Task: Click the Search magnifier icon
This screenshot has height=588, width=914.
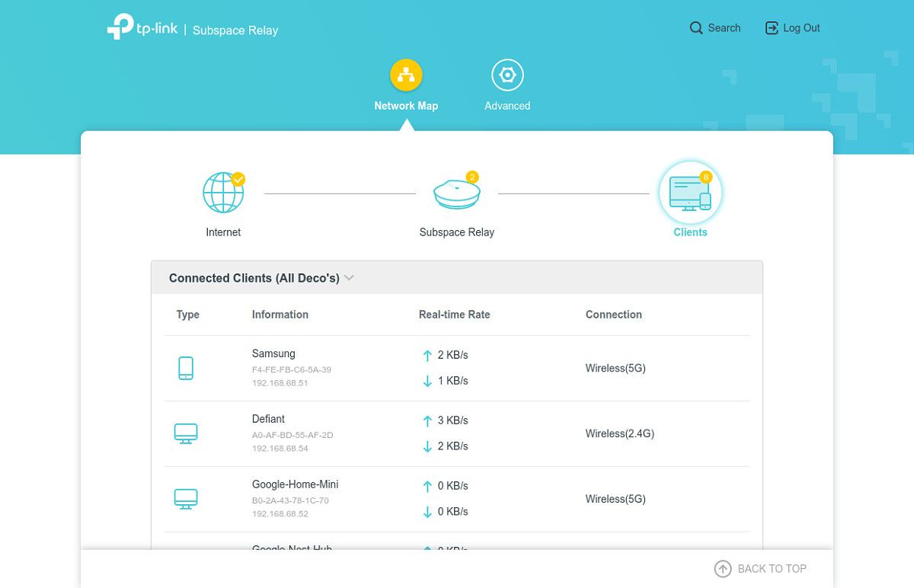Action: tap(696, 28)
